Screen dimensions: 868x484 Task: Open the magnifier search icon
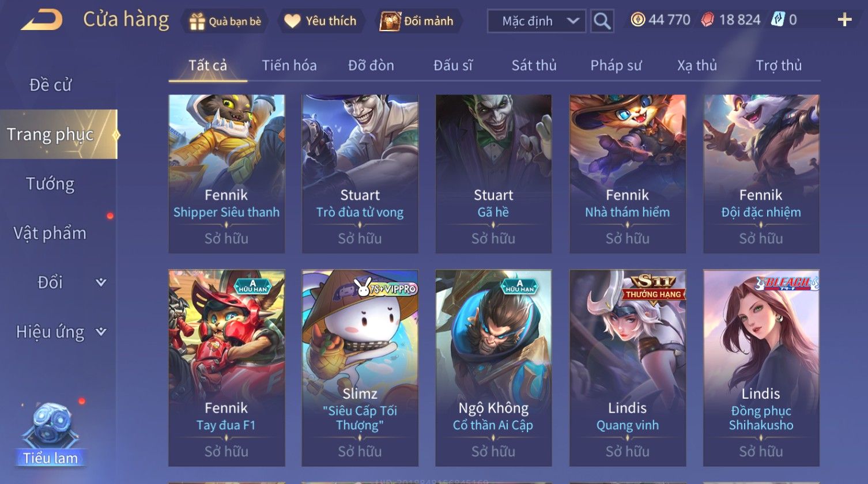coord(602,21)
